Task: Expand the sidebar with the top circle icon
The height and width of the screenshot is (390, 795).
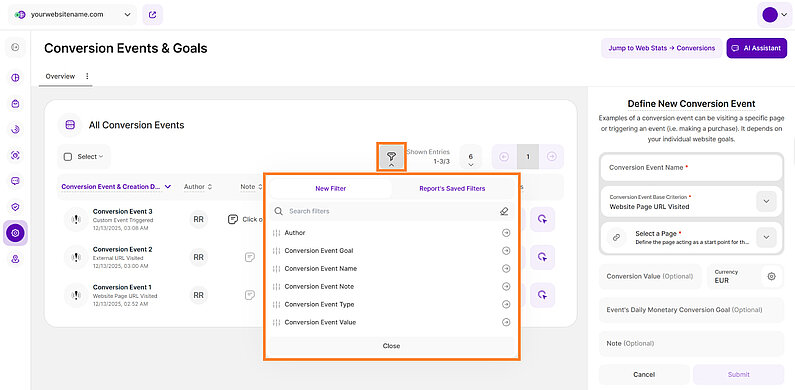Action: click(x=15, y=47)
